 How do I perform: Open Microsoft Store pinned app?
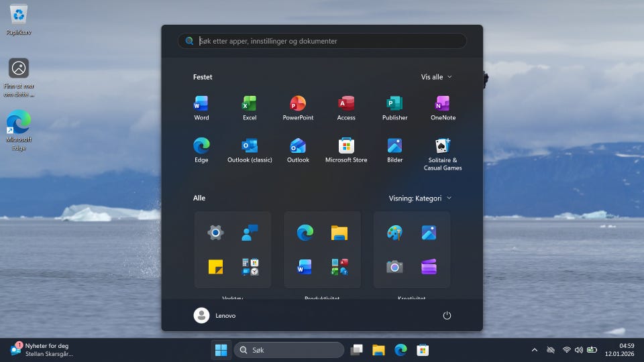click(x=346, y=150)
